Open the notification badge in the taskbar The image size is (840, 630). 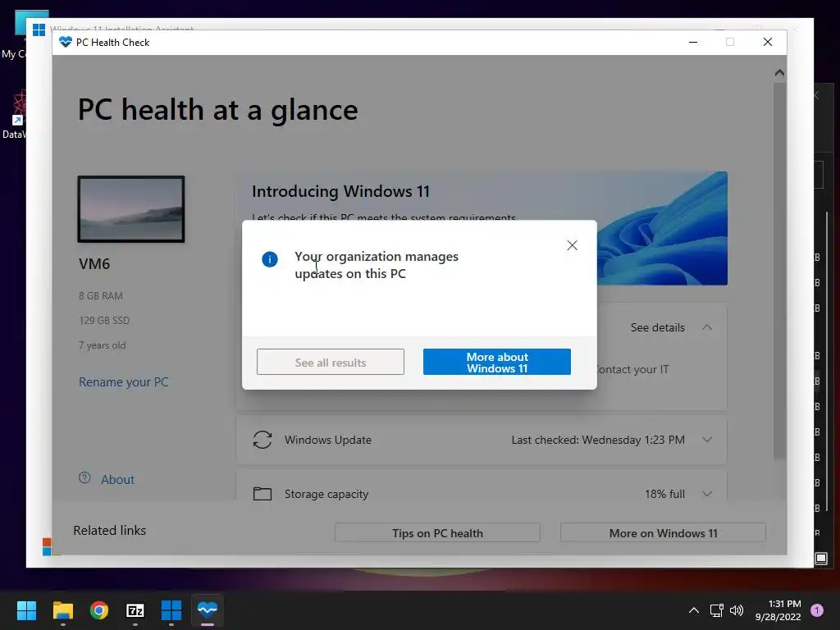pos(816,610)
